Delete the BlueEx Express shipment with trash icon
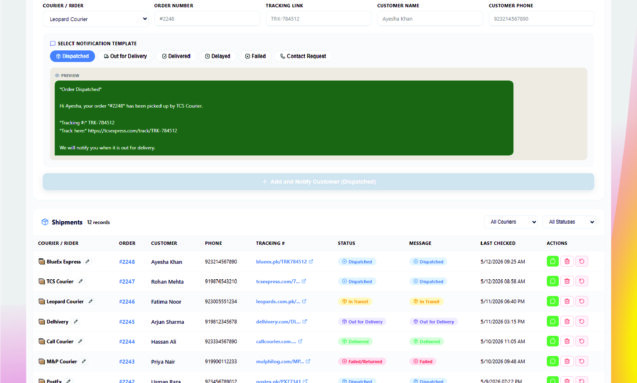Image resolution: width=637 pixels, height=383 pixels. coord(567,261)
